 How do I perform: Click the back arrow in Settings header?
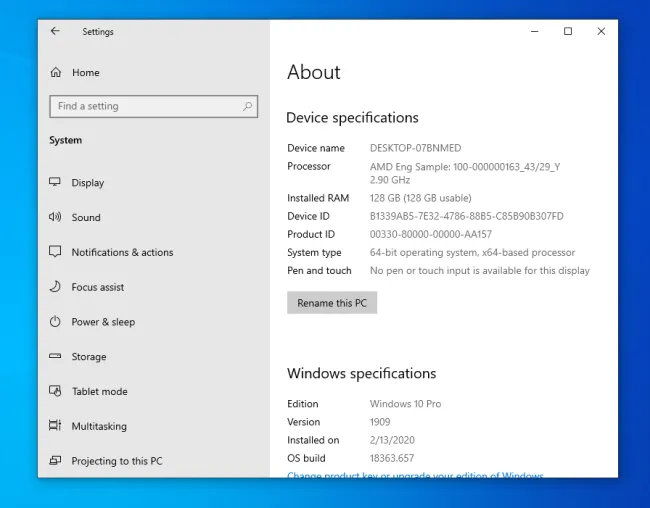[55, 31]
